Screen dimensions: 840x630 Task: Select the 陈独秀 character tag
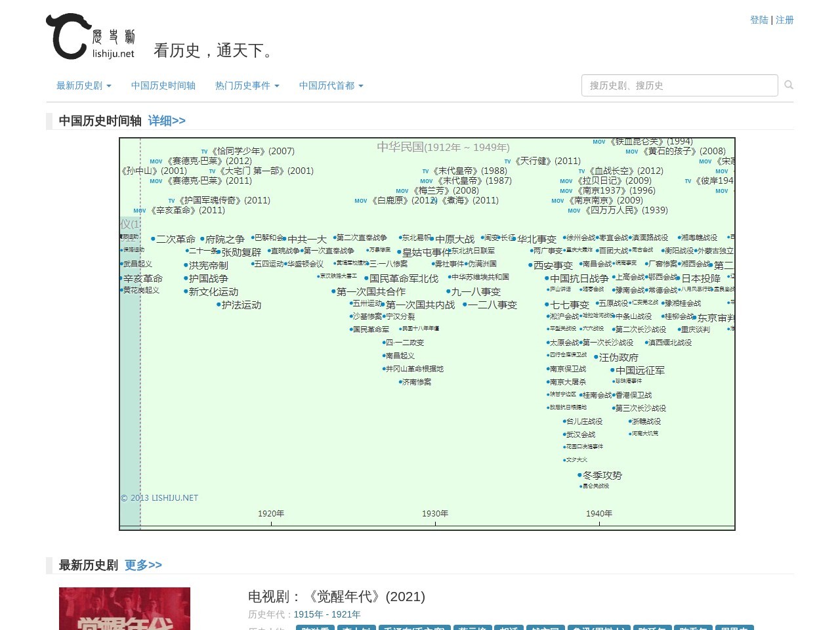click(314, 628)
